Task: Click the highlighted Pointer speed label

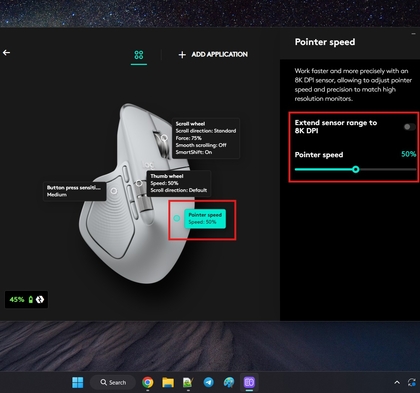Action: coord(205,219)
